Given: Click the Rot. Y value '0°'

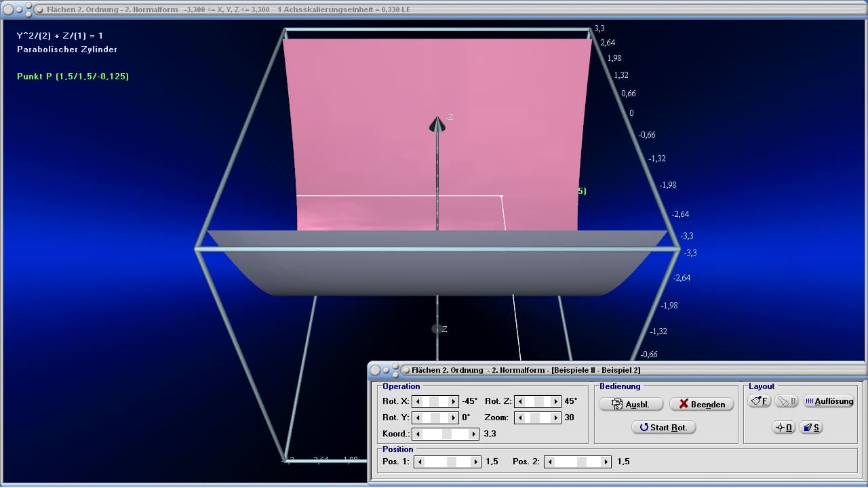Looking at the screenshot, I should (x=466, y=418).
